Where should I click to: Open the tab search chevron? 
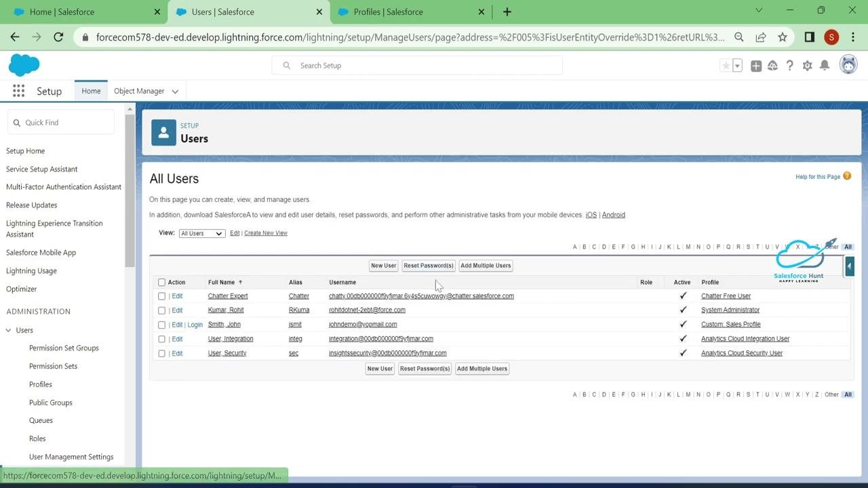click(x=759, y=10)
